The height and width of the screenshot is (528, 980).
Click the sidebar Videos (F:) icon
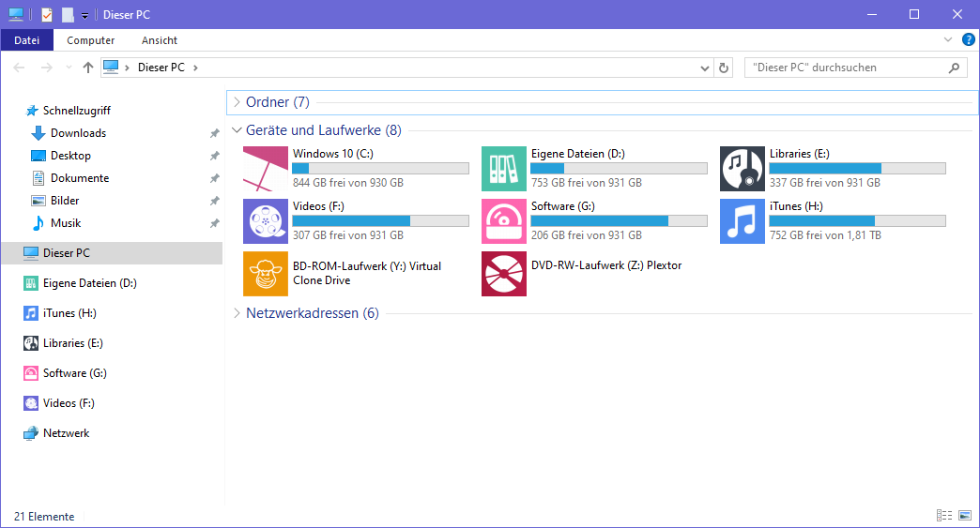pos(31,402)
